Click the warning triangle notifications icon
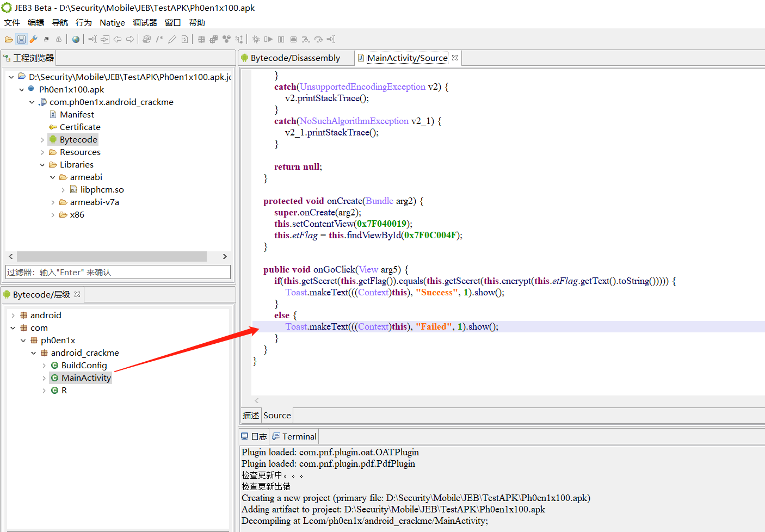Image resolution: width=765 pixels, height=532 pixels. pos(59,39)
